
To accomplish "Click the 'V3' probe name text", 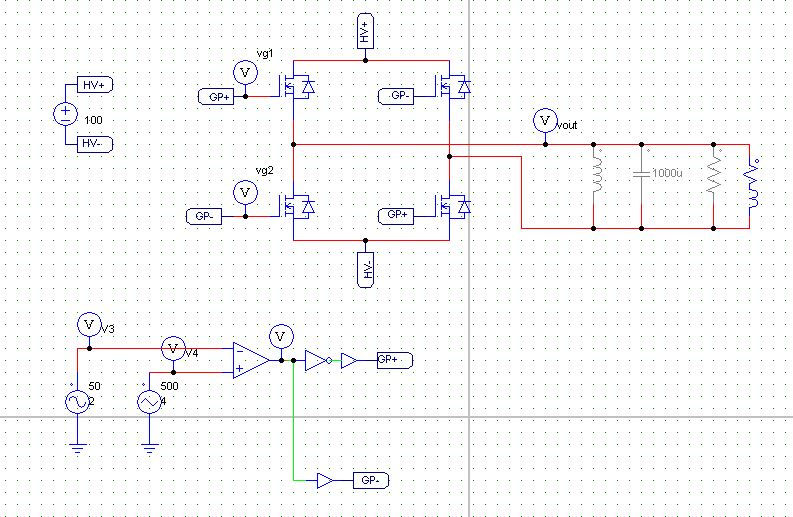I will [108, 329].
